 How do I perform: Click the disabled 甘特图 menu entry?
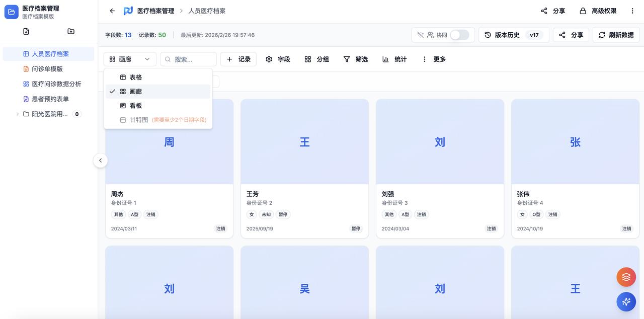click(x=158, y=120)
